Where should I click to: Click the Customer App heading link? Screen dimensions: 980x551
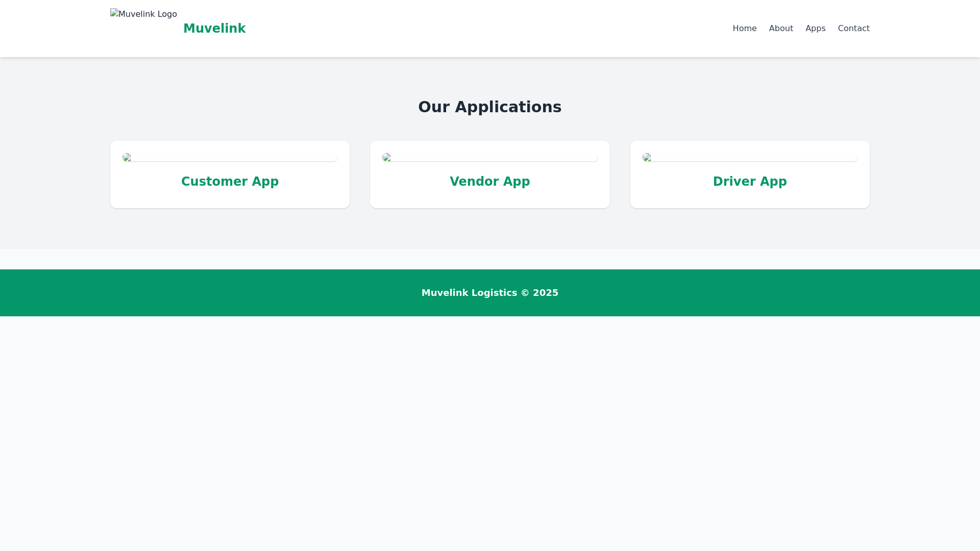click(230, 181)
